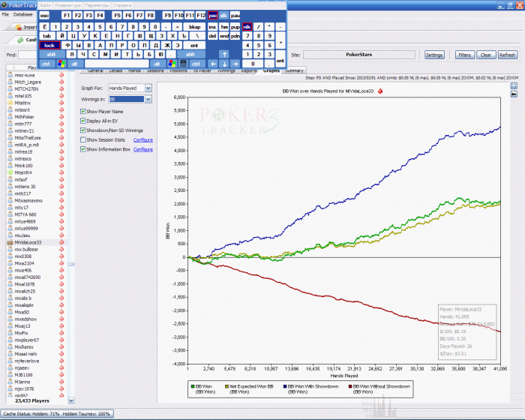
Task: Toggle the left shift key
Action: tap(51, 54)
